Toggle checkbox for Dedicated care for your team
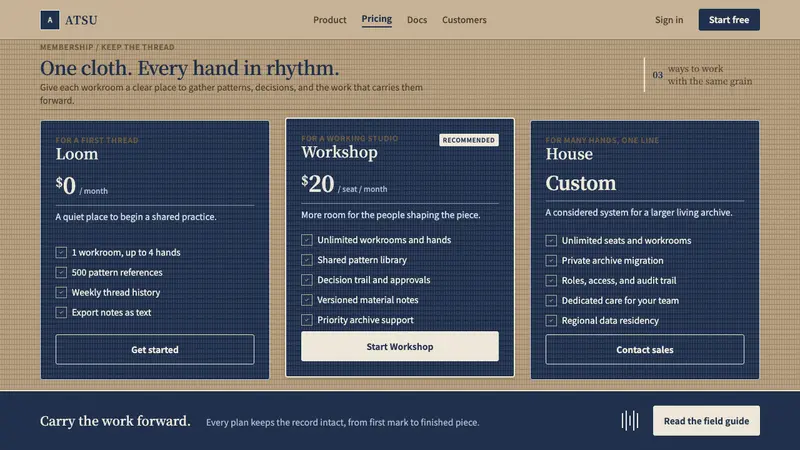 pyautogui.click(x=551, y=301)
